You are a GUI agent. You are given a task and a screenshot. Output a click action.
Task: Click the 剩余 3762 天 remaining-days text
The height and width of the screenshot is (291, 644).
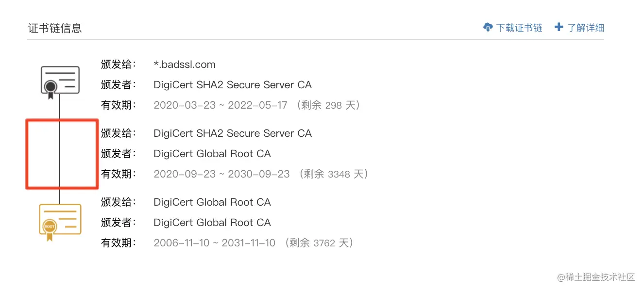(318, 243)
